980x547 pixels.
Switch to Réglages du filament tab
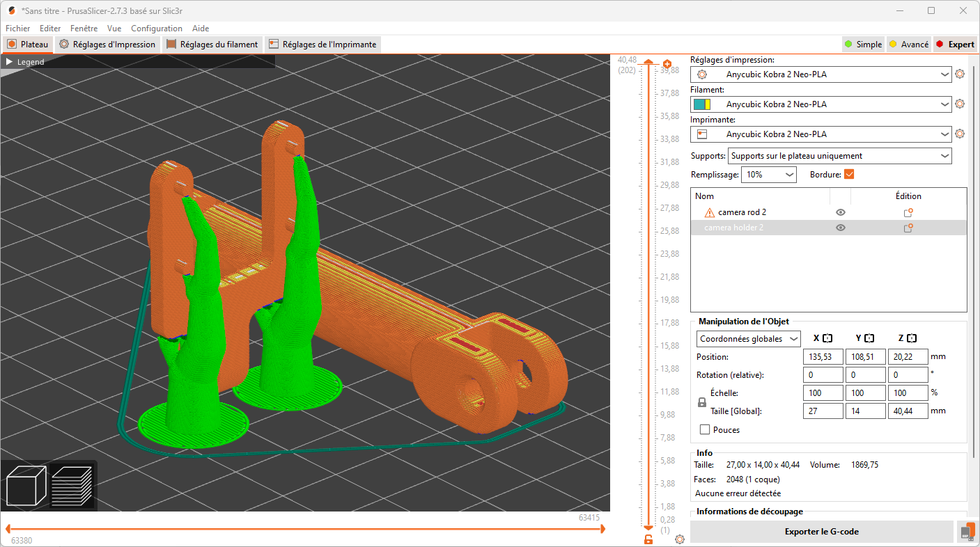212,44
